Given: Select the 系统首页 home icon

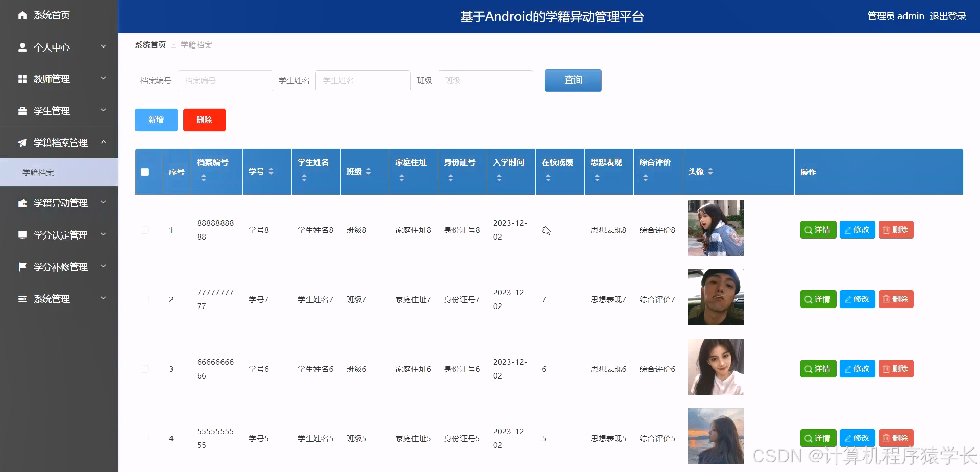Looking at the screenshot, I should click(x=22, y=15).
